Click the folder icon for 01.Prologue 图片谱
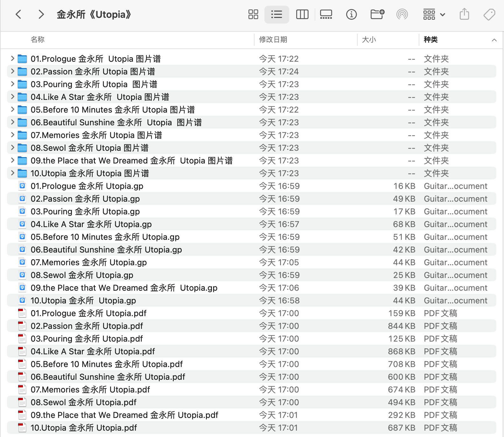This screenshot has width=504, height=437. (x=22, y=59)
